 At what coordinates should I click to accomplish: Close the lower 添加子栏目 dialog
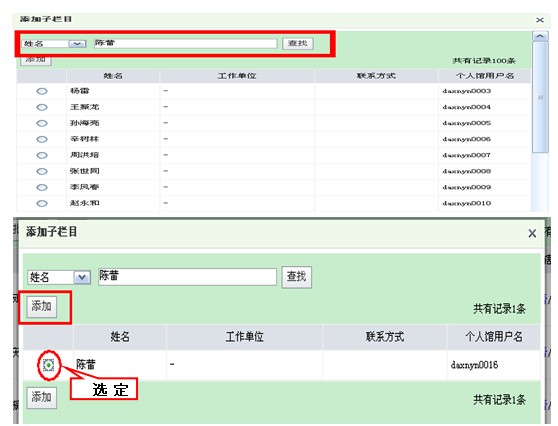coord(532,233)
